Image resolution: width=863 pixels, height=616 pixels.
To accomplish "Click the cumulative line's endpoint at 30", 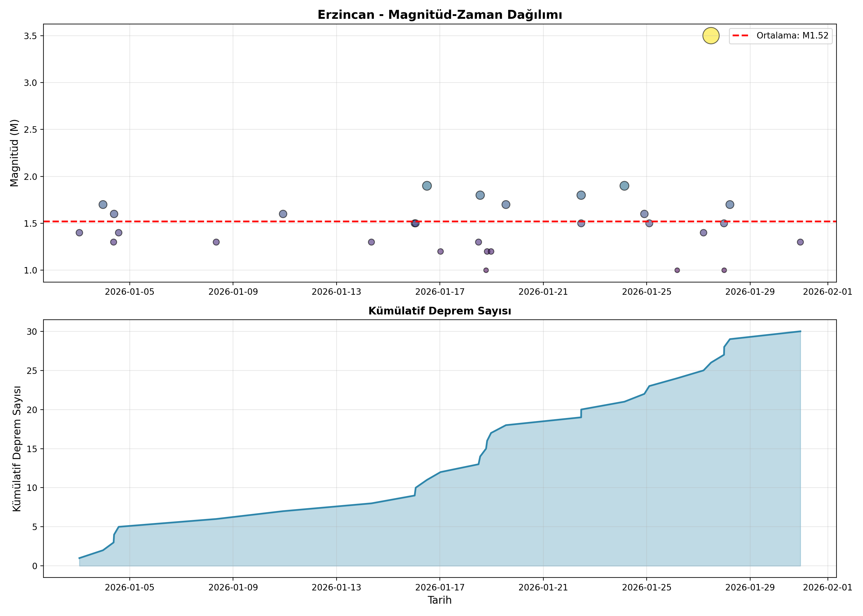I will 800,331.
